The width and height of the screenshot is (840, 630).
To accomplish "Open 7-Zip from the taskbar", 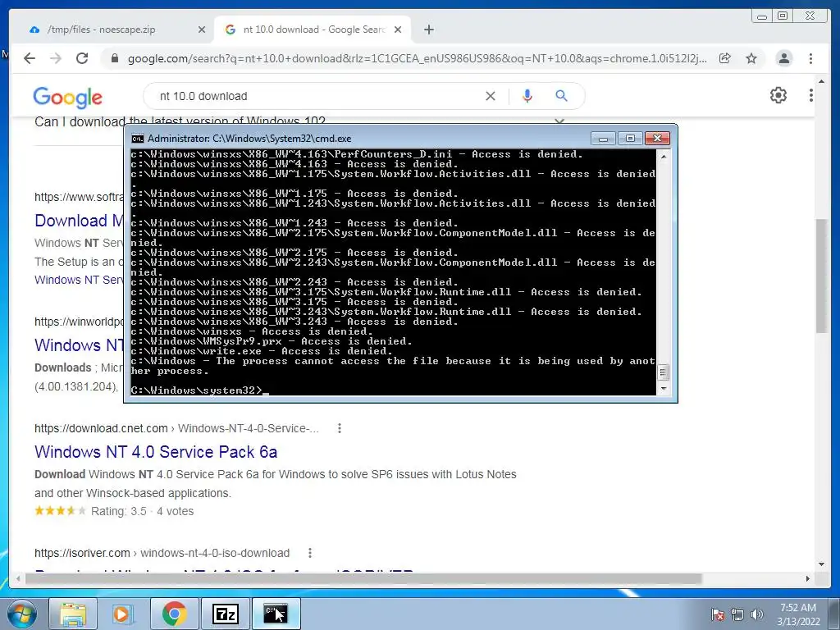I will click(x=225, y=614).
